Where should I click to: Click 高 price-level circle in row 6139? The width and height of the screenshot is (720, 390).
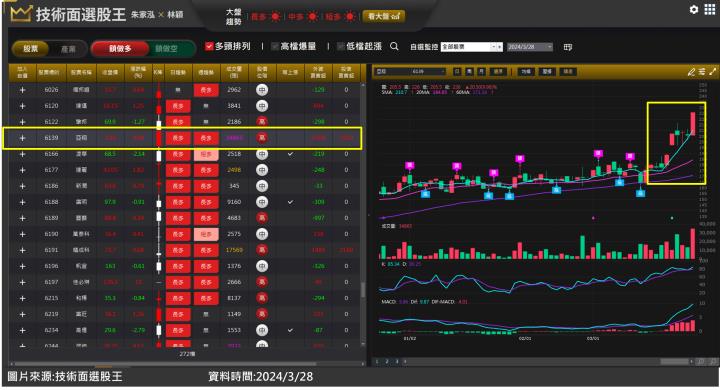coord(262,138)
